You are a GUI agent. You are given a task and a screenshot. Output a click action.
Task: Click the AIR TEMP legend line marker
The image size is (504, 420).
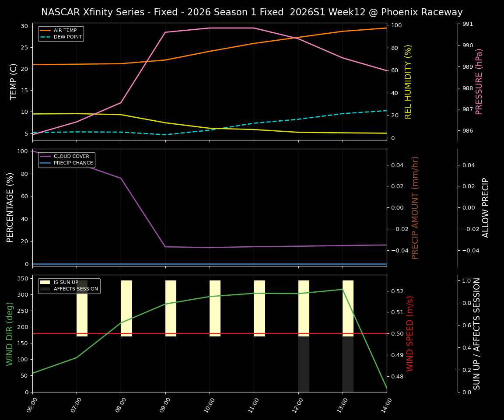(x=45, y=31)
